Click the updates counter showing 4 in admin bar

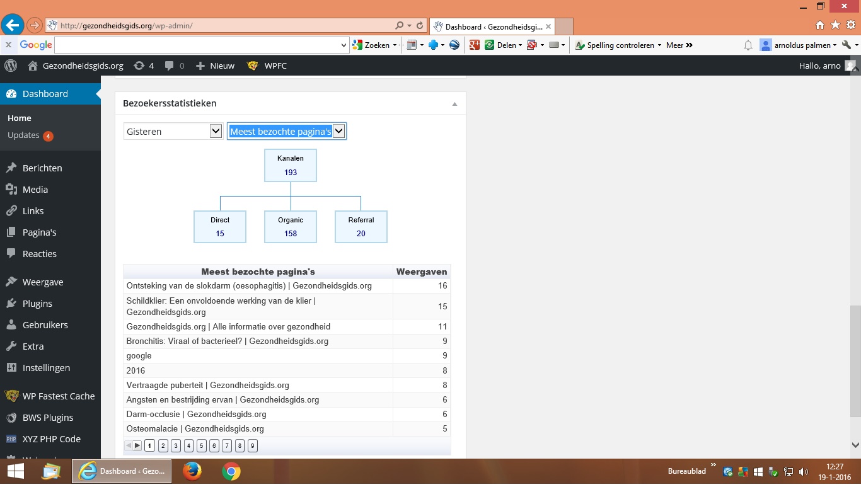144,66
